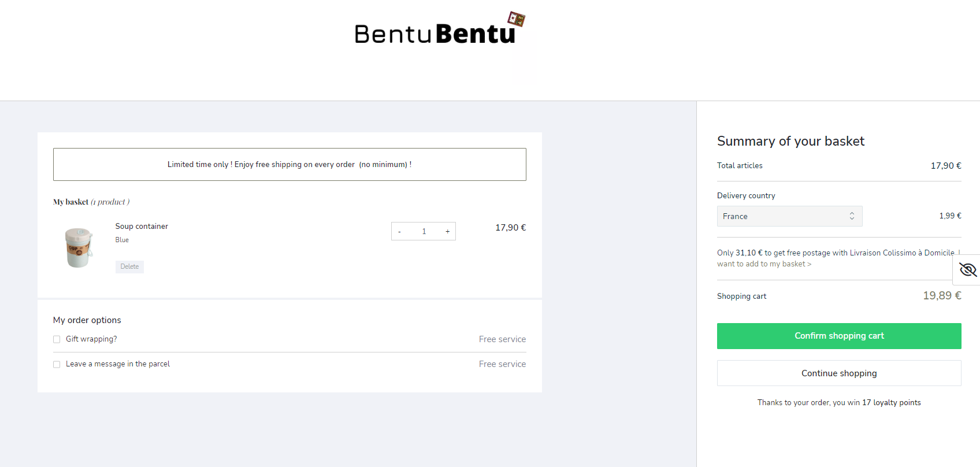Image resolution: width=980 pixels, height=467 pixels.
Task: Click the Gift wrapping label text
Action: click(x=91, y=339)
